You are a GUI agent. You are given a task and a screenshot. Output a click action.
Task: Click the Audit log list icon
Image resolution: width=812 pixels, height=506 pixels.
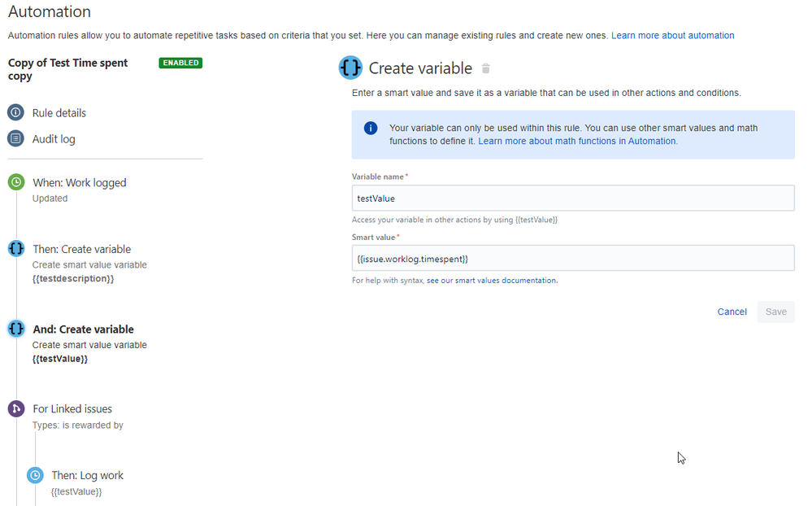click(x=16, y=138)
